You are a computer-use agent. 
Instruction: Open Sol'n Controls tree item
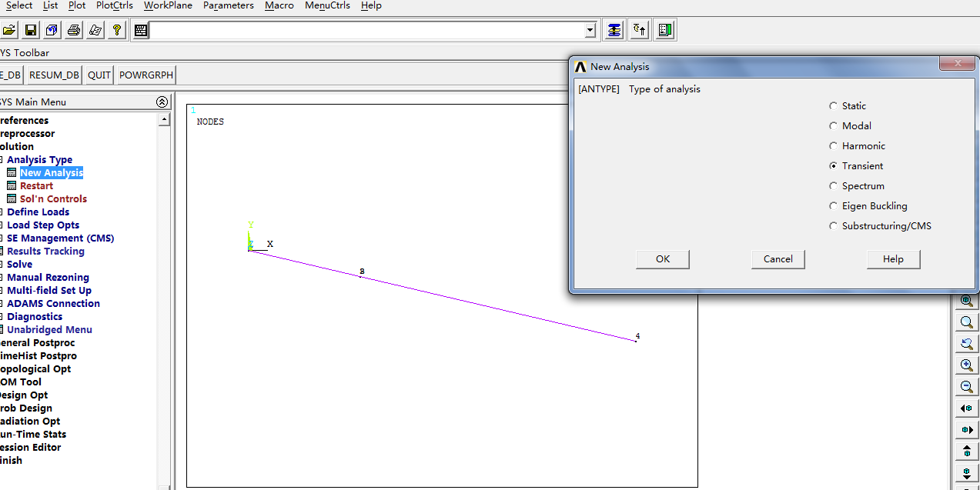(x=53, y=199)
